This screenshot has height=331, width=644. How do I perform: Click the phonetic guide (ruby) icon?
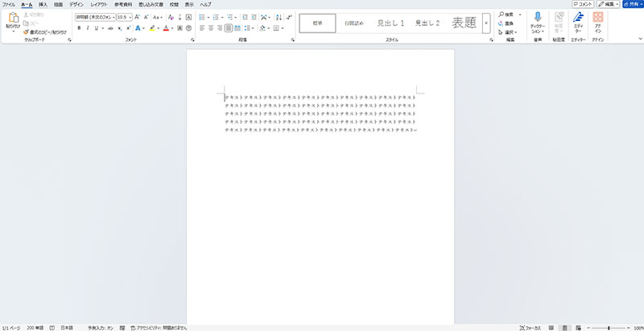180,17
